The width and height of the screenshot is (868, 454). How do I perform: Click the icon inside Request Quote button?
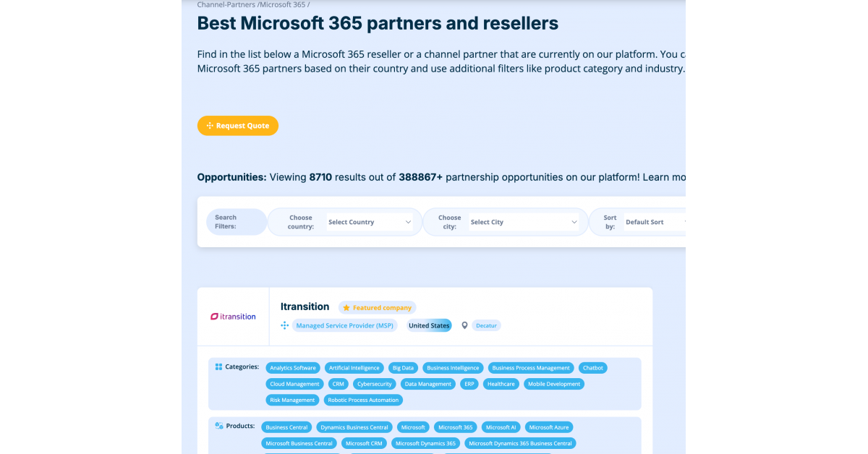coord(210,126)
